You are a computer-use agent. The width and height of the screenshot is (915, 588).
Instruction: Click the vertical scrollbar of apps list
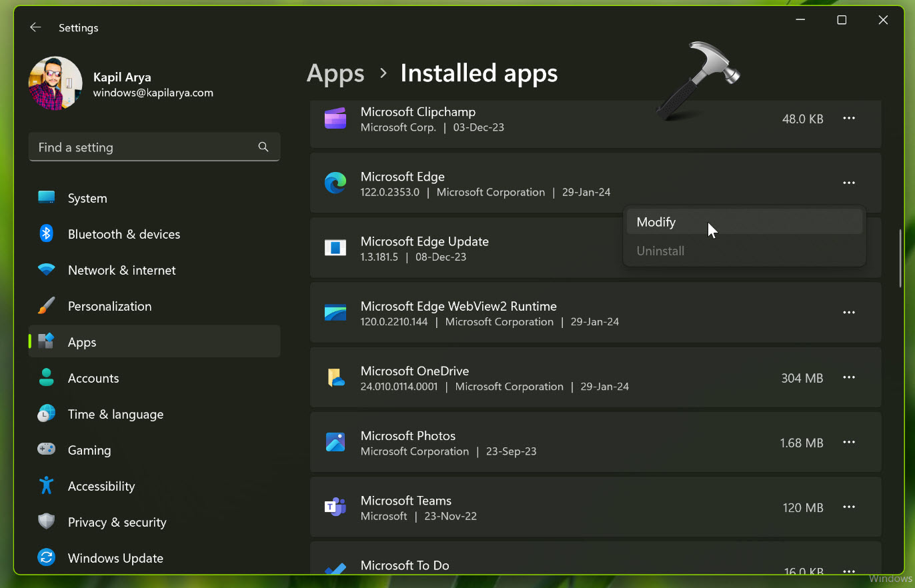(900, 259)
